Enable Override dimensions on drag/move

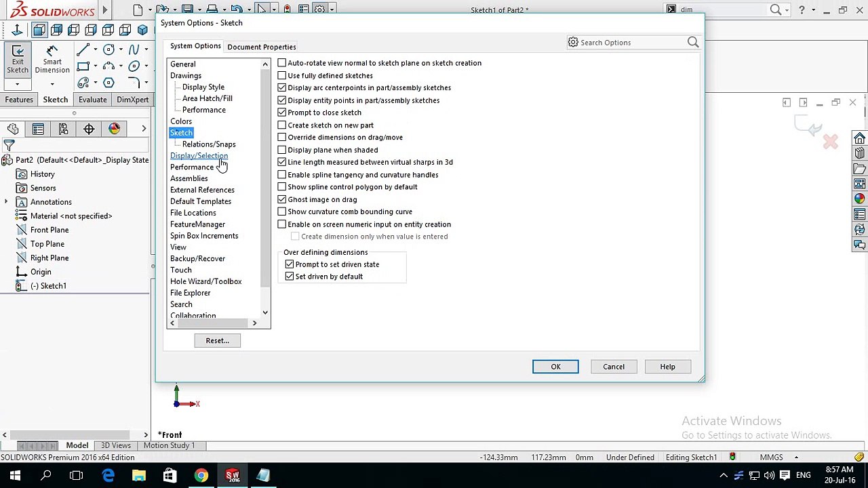point(281,138)
